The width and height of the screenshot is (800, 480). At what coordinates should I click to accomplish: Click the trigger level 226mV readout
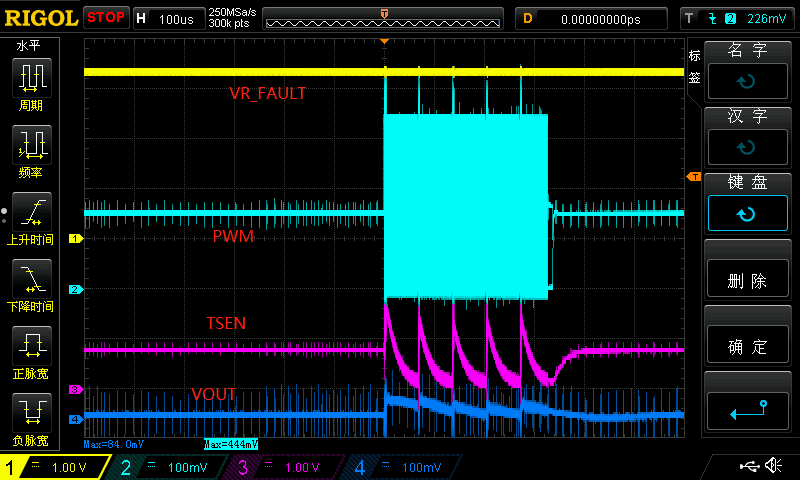coord(766,19)
